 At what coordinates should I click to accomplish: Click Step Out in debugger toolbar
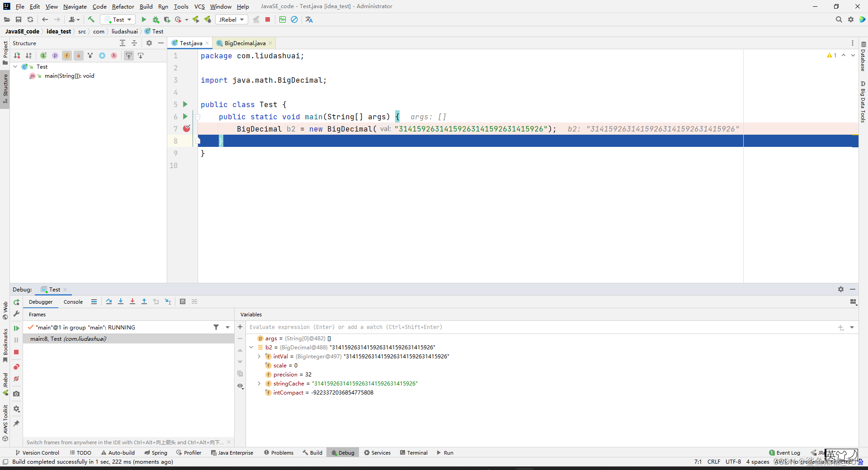coord(144,301)
